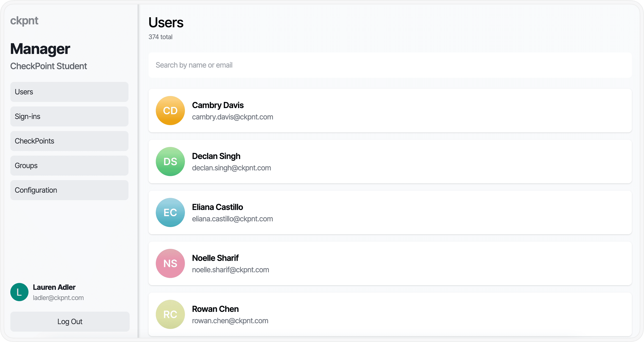Image resolution: width=644 pixels, height=342 pixels.
Task: Click Lauren Adler's profile avatar
Action: pyautogui.click(x=19, y=292)
